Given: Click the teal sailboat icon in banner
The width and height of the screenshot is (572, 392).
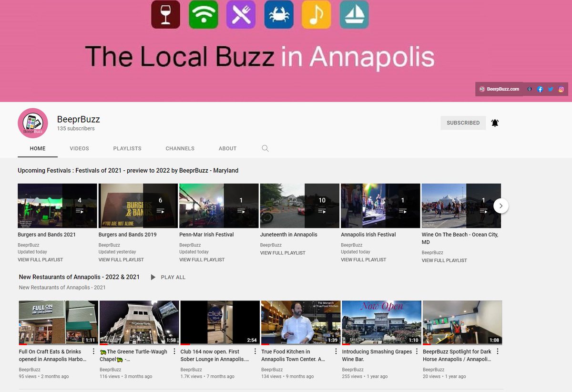Looking at the screenshot, I should pos(354,14).
